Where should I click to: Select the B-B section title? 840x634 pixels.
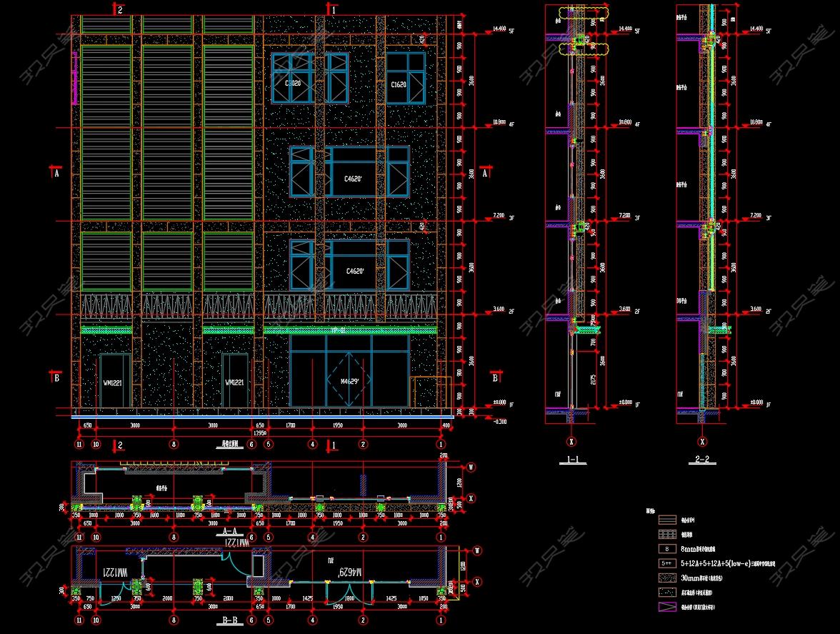click(229, 620)
